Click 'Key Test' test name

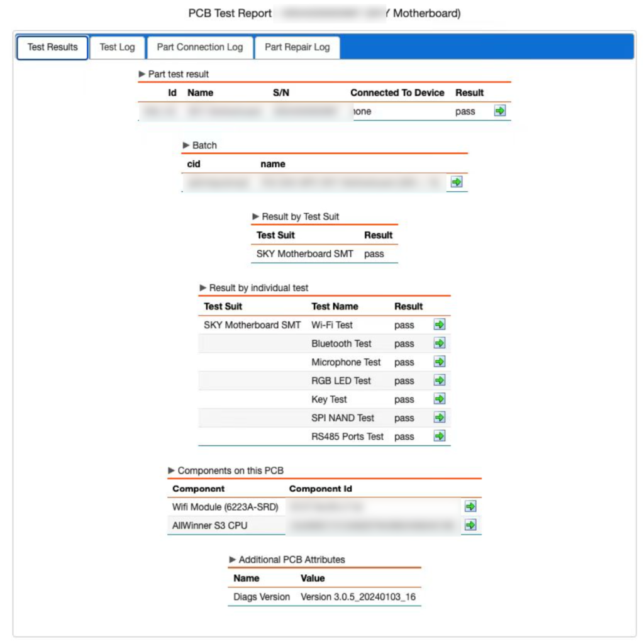[x=329, y=399]
